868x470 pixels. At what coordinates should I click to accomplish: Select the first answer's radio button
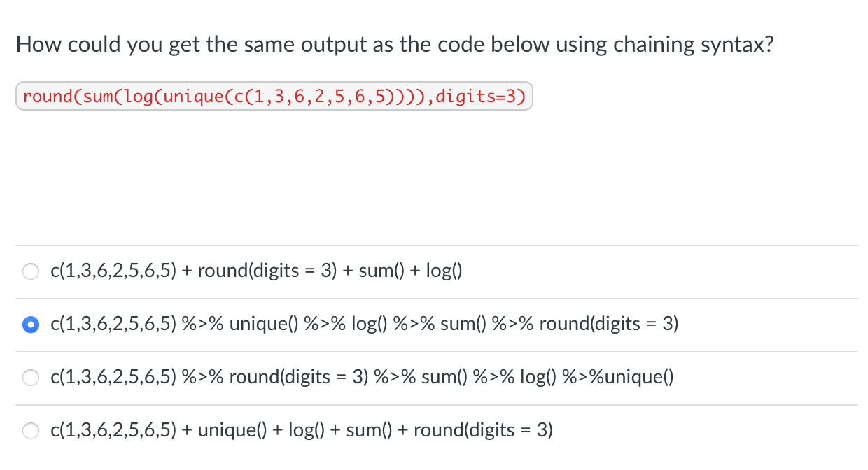(31, 271)
